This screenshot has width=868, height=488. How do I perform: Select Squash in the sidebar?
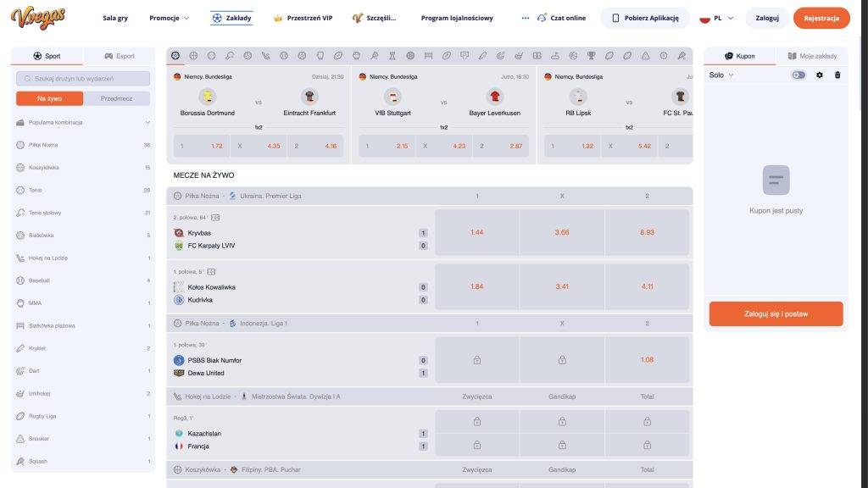83,462
